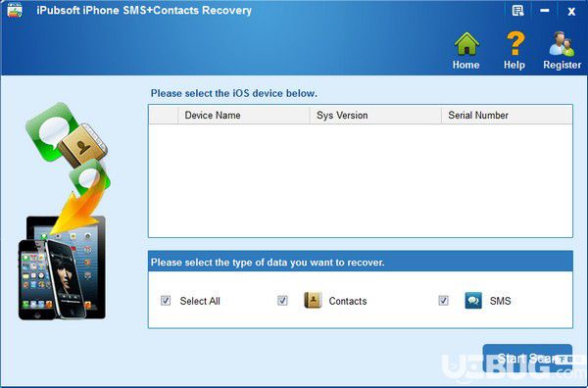Click the SMS label text
This screenshot has width=588, height=388.
[x=500, y=301]
